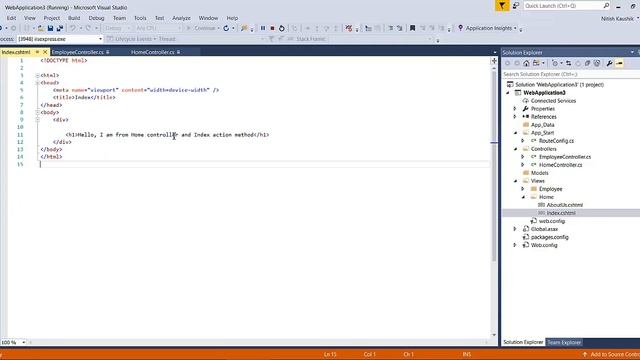
Task: Click Search Solution Explorer field
Action: pyautogui.click(x=571, y=74)
